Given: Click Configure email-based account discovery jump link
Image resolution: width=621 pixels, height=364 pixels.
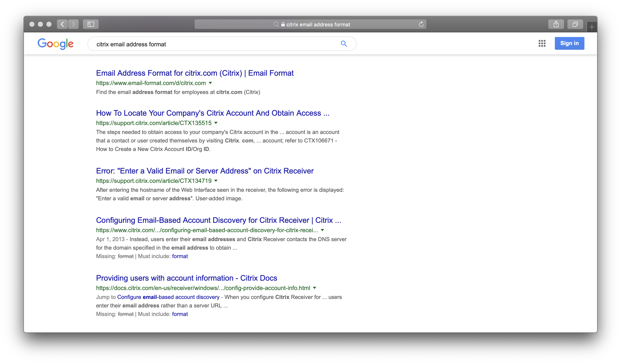Looking at the screenshot, I should tap(168, 297).
